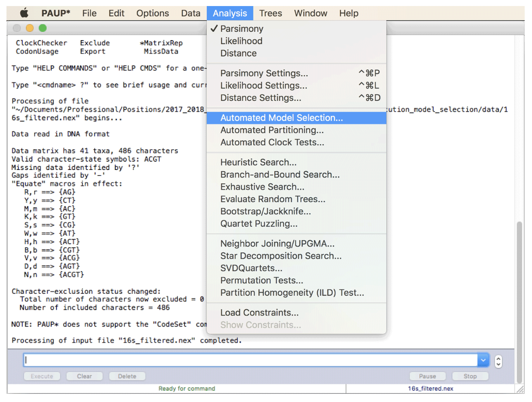Open the Trees menu
The width and height of the screenshot is (532, 402).
point(270,13)
